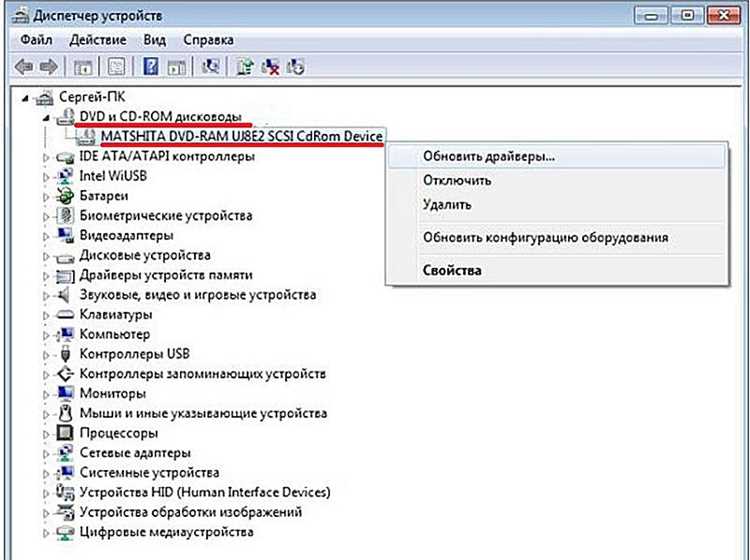The width and height of the screenshot is (750, 560).
Task: Click the scan for hardware changes icon
Action: [x=210, y=66]
